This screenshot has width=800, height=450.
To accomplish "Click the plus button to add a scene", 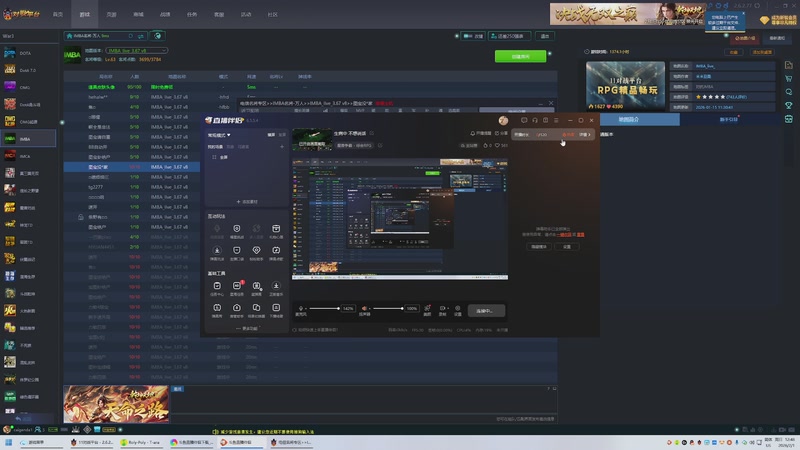I will click(282, 147).
